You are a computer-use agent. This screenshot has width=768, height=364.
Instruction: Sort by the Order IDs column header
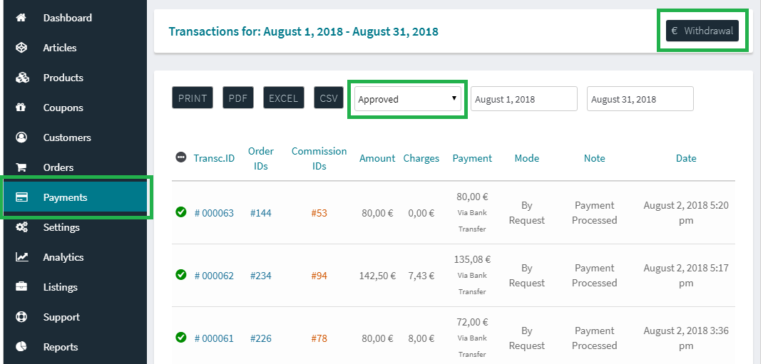(261, 158)
